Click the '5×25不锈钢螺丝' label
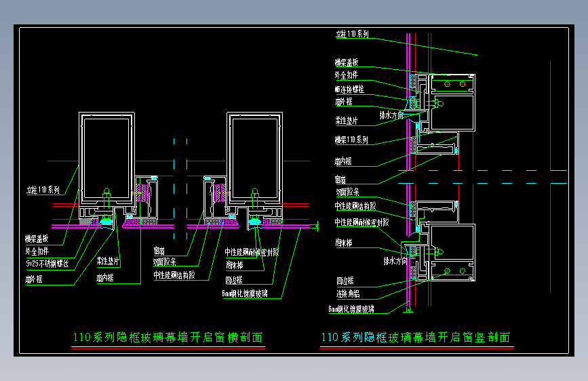 (x=47, y=264)
